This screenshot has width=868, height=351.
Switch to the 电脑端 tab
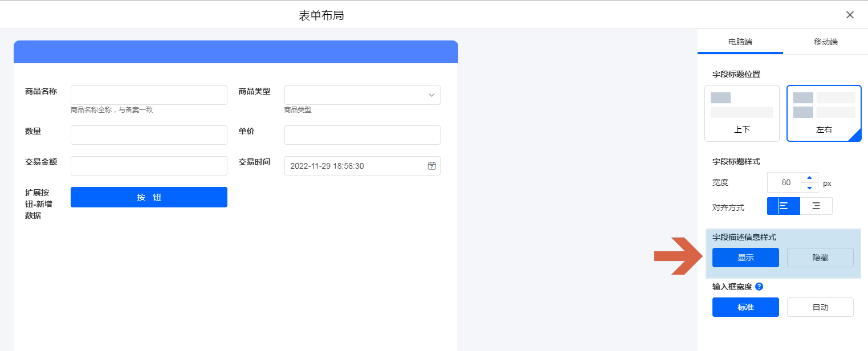[740, 42]
